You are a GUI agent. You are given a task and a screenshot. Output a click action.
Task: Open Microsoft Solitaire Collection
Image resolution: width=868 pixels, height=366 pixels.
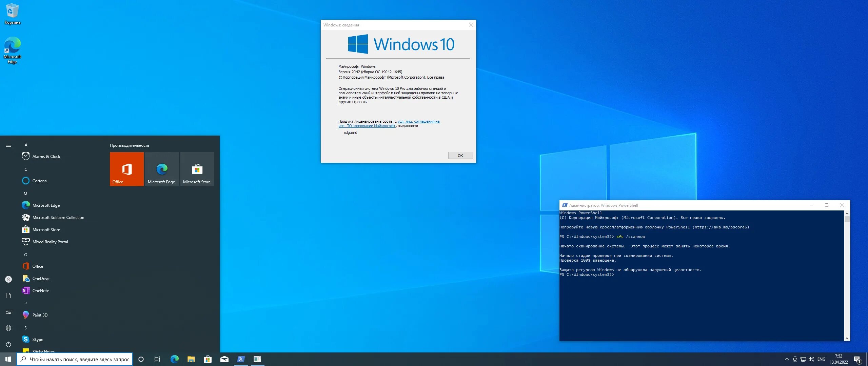click(x=58, y=217)
